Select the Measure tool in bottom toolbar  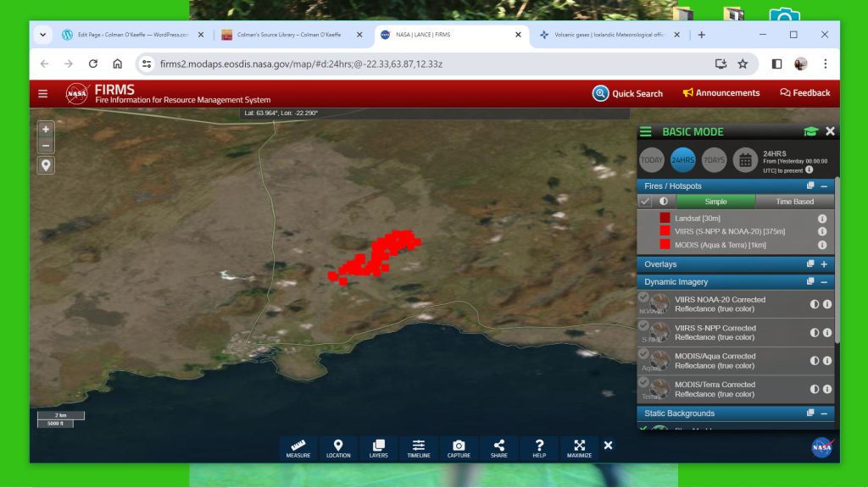pos(298,447)
